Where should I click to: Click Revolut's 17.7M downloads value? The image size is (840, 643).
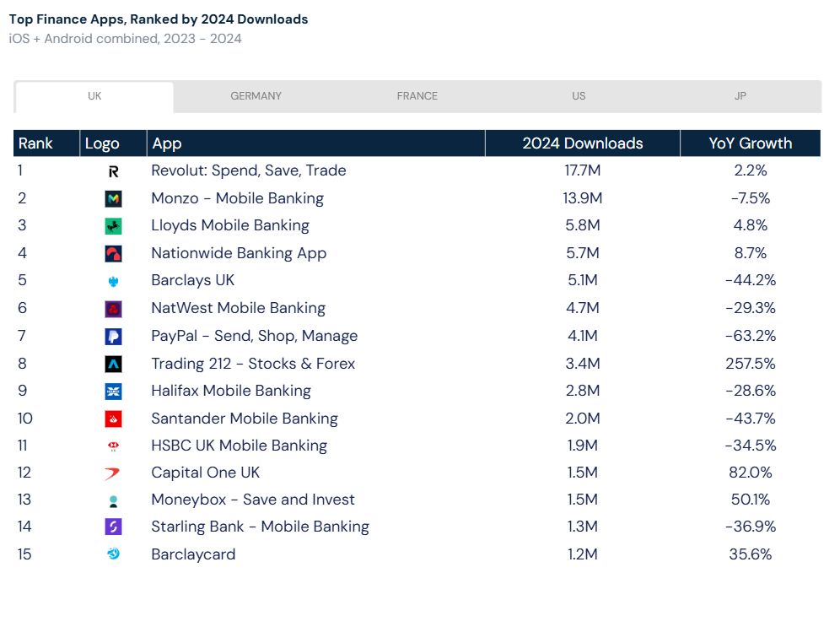click(x=582, y=171)
